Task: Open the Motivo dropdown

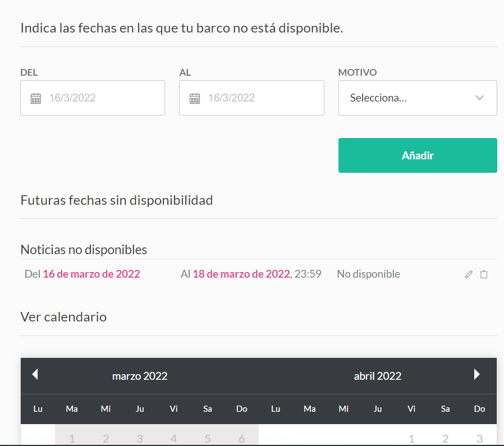Action: point(417,98)
